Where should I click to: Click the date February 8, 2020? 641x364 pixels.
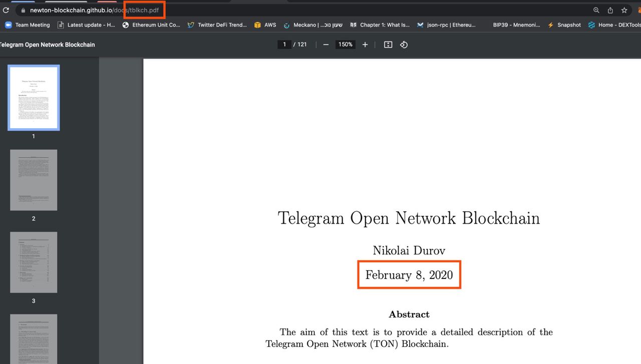coord(409,275)
